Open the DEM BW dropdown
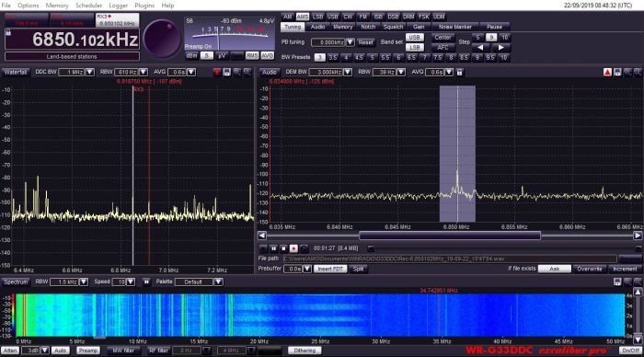644x357 pixels. coord(348,73)
